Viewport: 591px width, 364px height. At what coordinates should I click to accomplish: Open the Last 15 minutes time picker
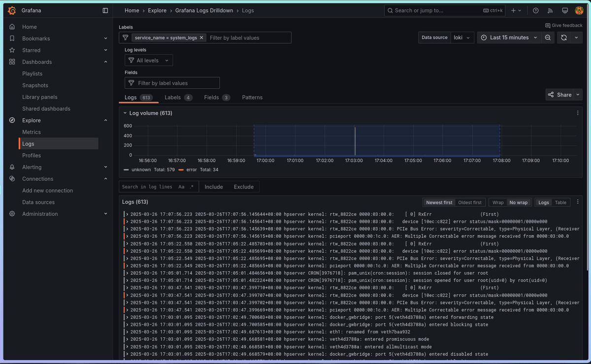point(509,37)
